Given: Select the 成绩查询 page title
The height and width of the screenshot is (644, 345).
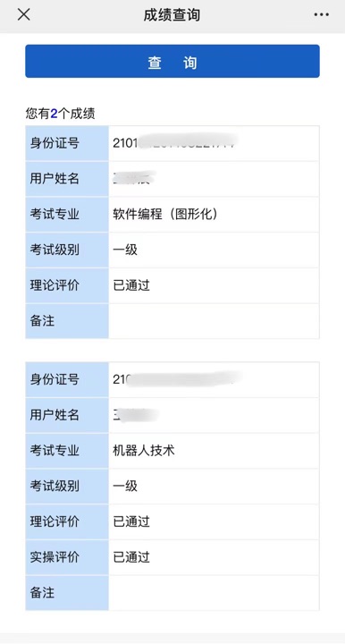Looking at the screenshot, I should coord(172,15).
